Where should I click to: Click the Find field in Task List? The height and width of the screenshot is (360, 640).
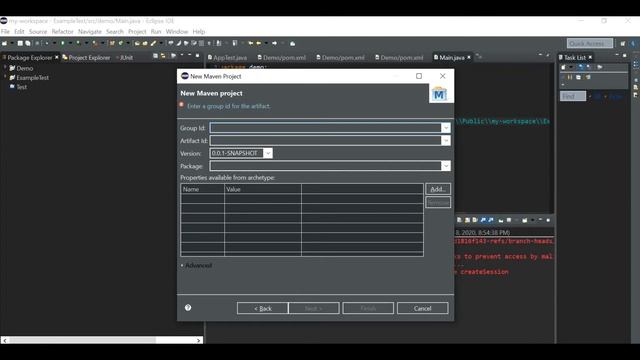pos(573,96)
